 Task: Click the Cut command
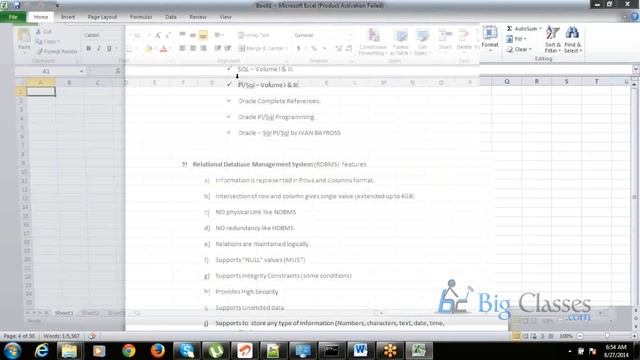click(44, 31)
